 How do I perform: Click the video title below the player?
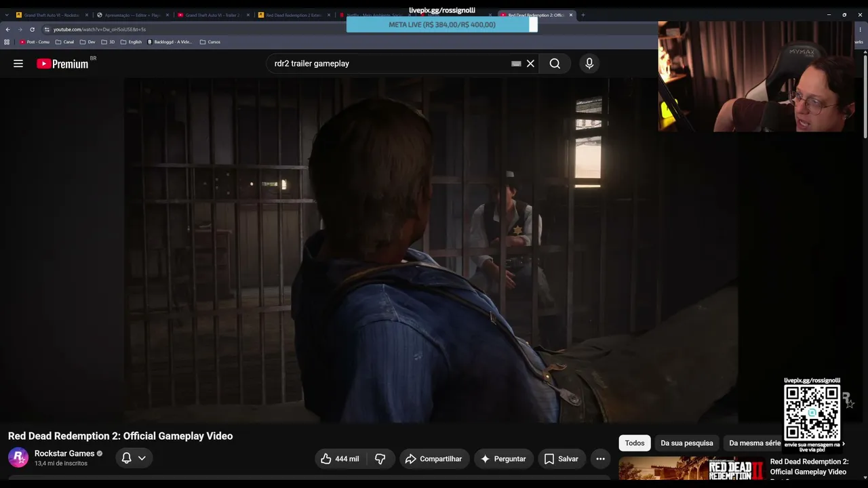pyautogui.click(x=121, y=436)
